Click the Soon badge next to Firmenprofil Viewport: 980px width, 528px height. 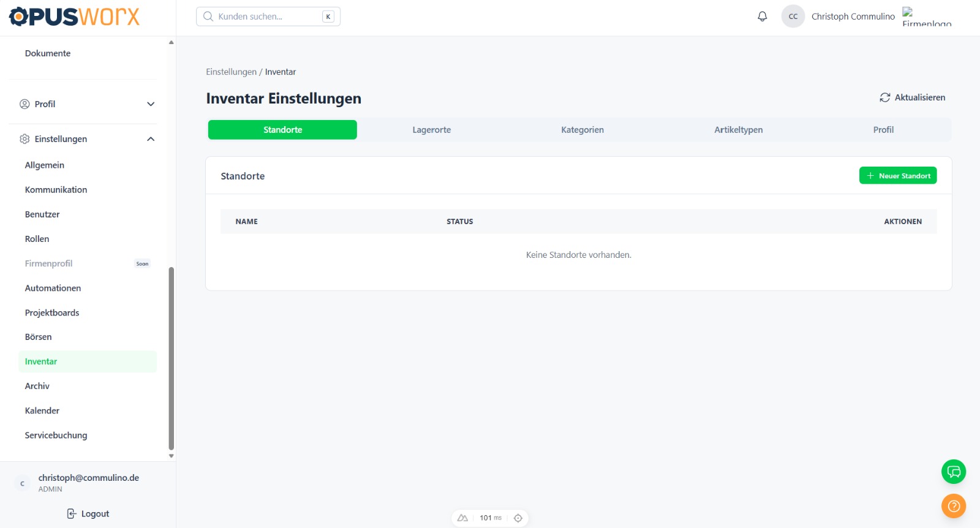pyautogui.click(x=142, y=264)
